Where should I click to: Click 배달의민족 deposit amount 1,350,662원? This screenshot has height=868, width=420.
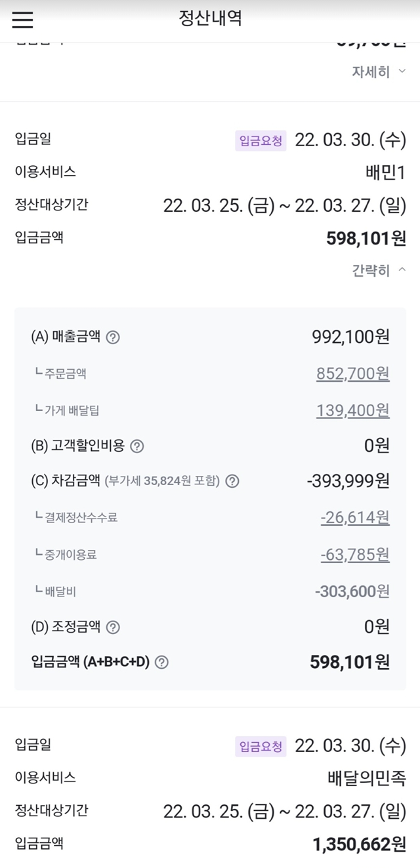point(359,844)
